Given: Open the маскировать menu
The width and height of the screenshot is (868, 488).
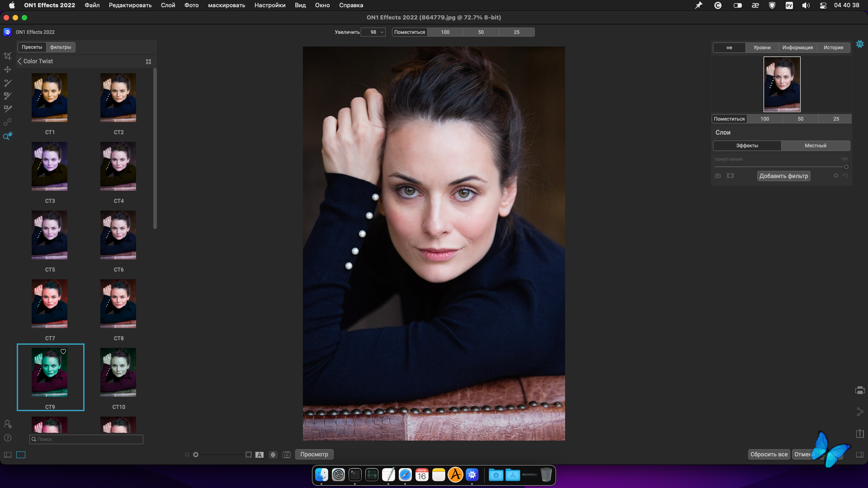Looking at the screenshot, I should 226,5.
